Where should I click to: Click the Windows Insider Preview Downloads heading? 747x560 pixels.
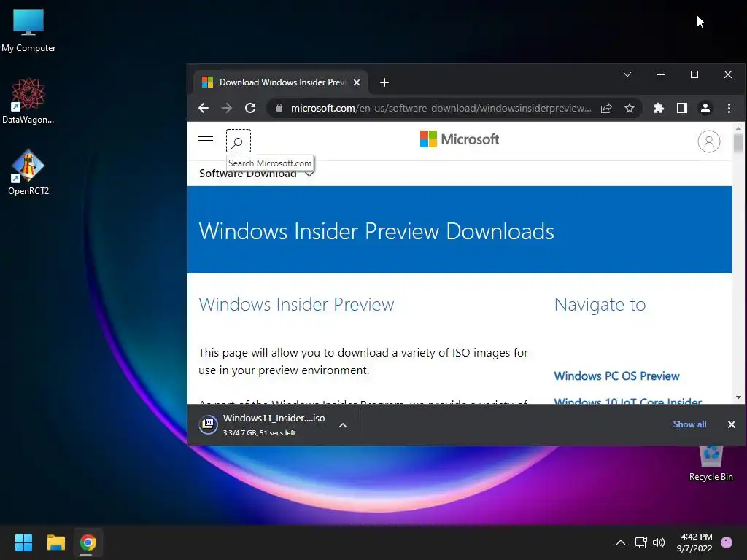coord(376,231)
